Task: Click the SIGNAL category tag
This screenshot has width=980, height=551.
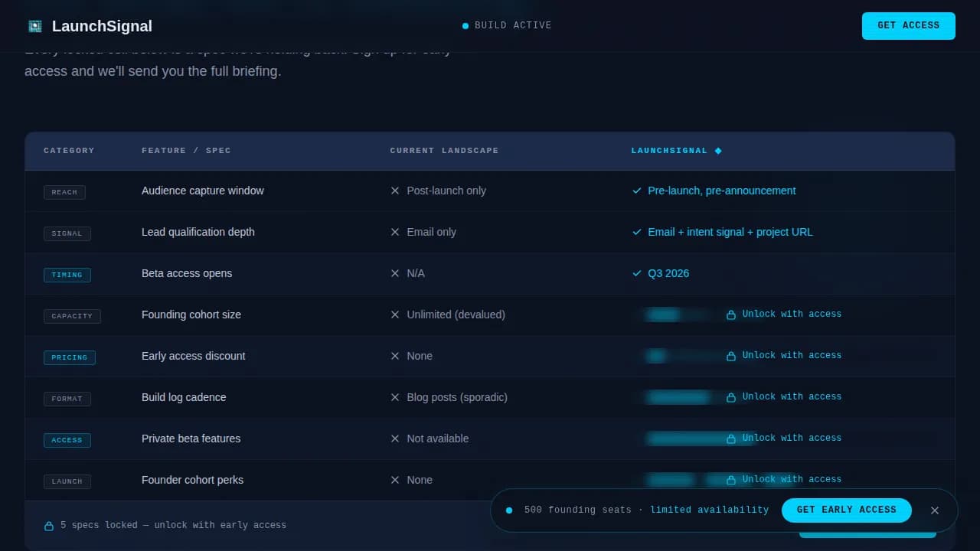Action: [67, 234]
